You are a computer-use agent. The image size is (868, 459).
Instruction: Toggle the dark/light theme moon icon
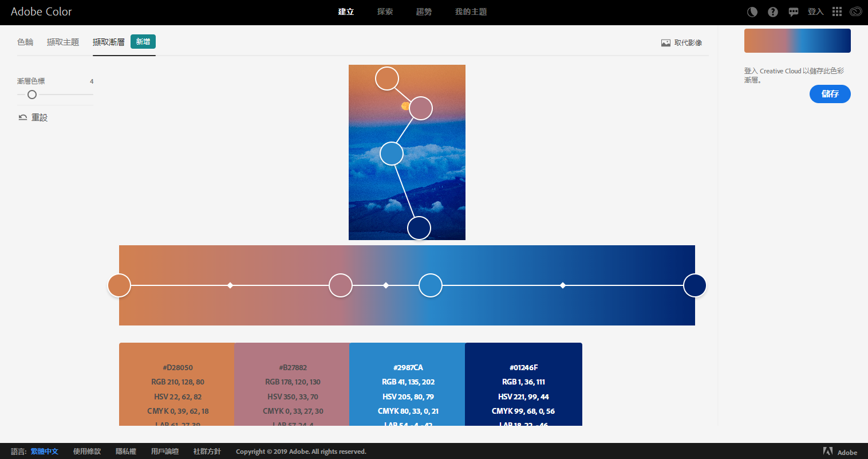[x=752, y=12]
